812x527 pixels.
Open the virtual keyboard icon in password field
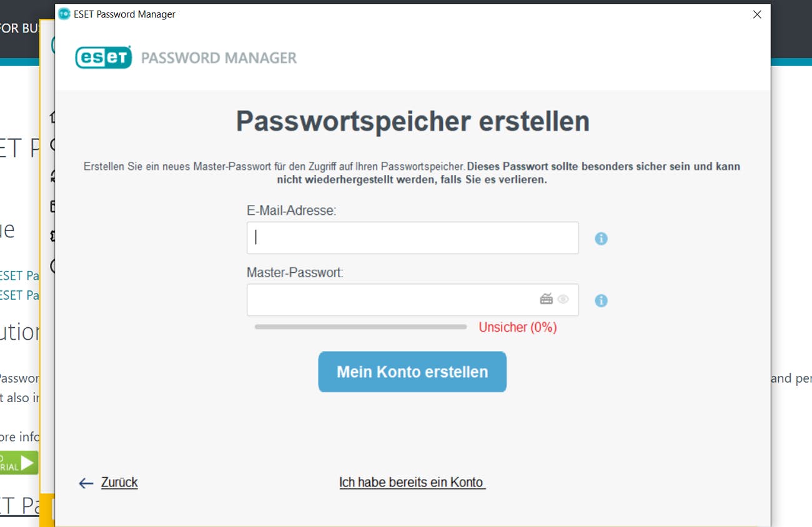click(x=547, y=299)
